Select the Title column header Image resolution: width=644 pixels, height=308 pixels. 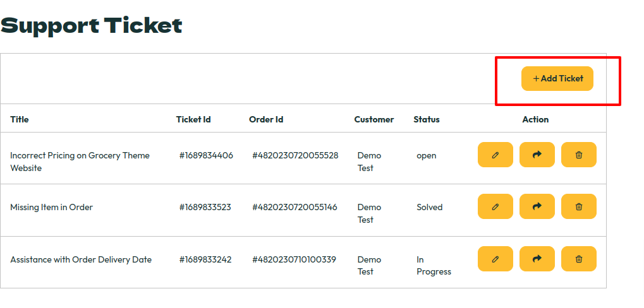click(x=20, y=119)
